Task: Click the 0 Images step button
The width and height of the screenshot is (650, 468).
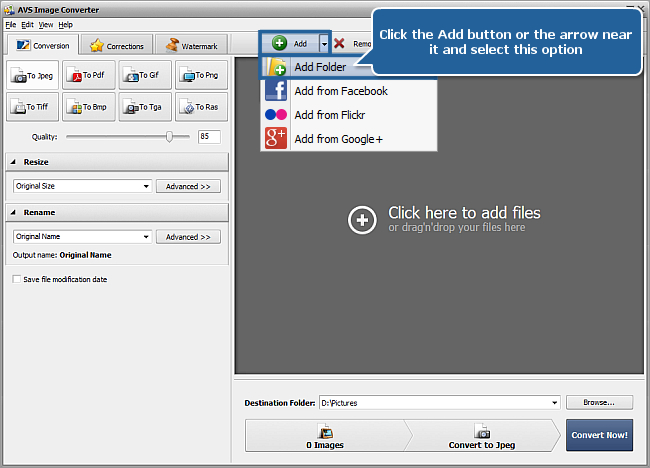Action: [325, 436]
